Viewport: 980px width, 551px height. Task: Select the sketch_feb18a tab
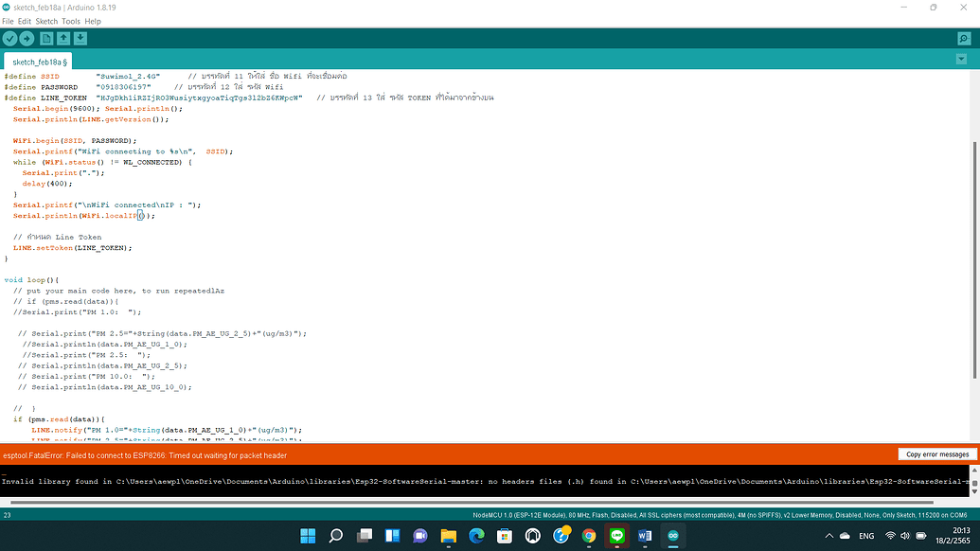(39, 62)
